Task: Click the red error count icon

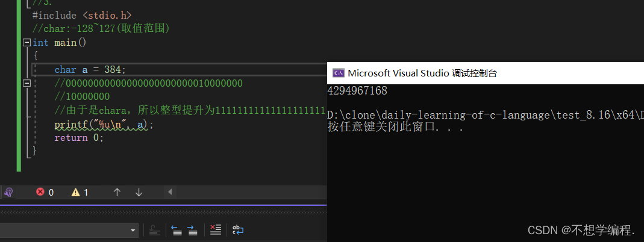Action: coord(40,191)
